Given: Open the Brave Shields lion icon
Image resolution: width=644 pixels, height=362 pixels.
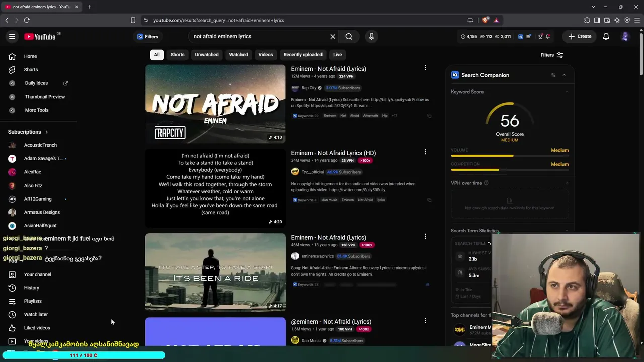Looking at the screenshot, I should 485,20.
